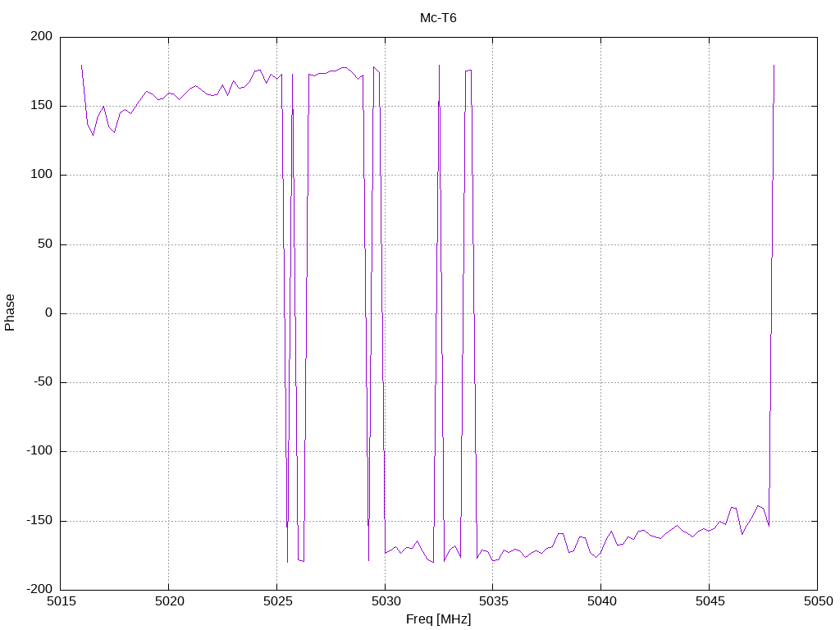Click x-axis tick label 5015
Viewport: 840px width, 630px height.
(x=62, y=601)
